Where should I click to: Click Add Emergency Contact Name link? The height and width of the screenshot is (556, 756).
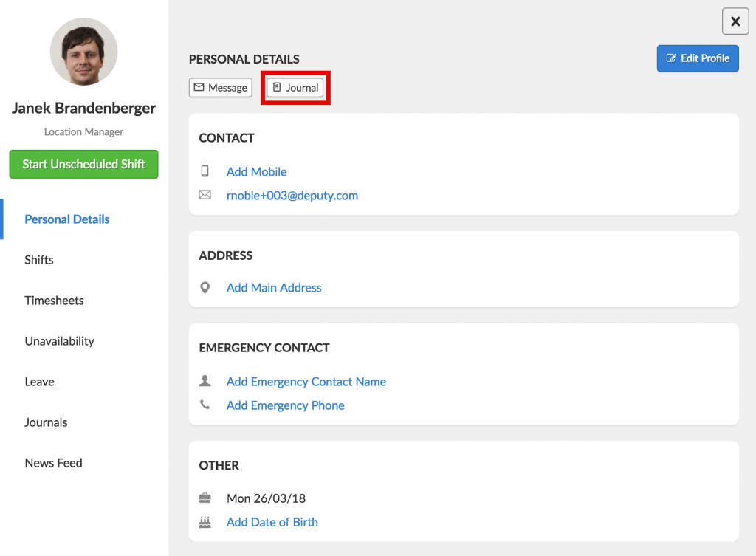tap(306, 382)
